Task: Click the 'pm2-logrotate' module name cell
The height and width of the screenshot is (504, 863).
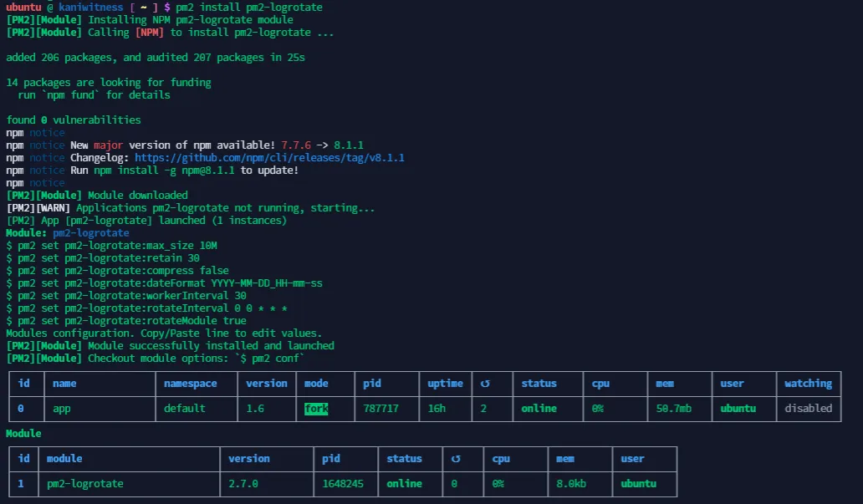Action: [84, 484]
